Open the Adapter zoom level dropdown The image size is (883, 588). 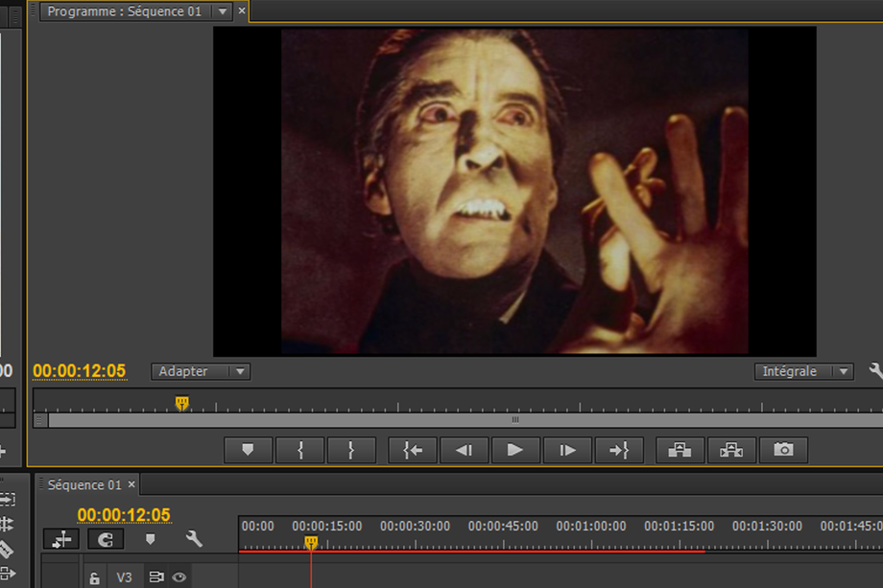click(x=201, y=371)
